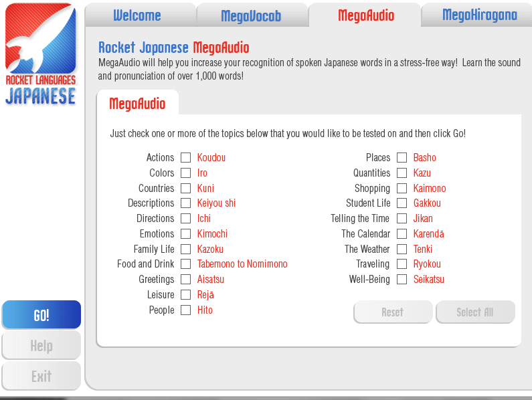Viewport: 532px width, 400px height.
Task: Select the MegaAudio top tab
Action: pos(365,15)
